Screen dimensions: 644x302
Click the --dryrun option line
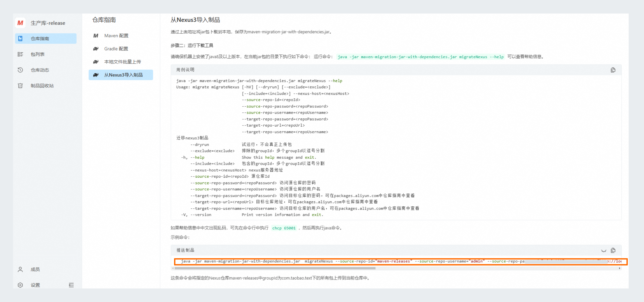point(241,145)
